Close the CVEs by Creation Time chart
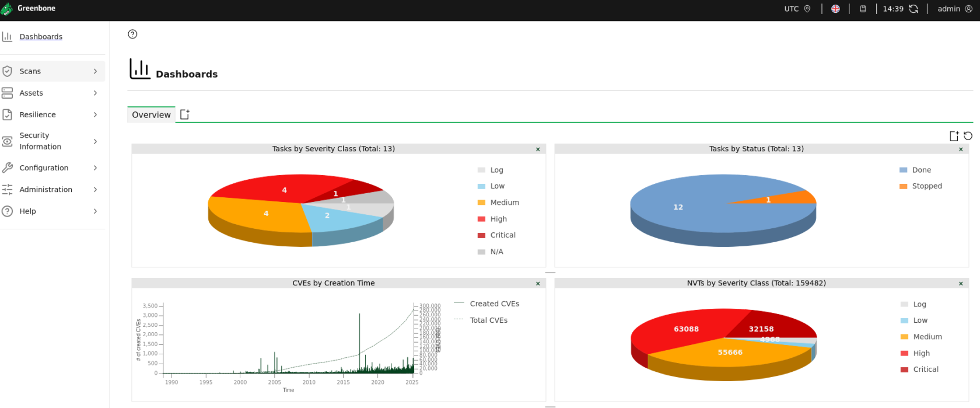 pyautogui.click(x=538, y=284)
